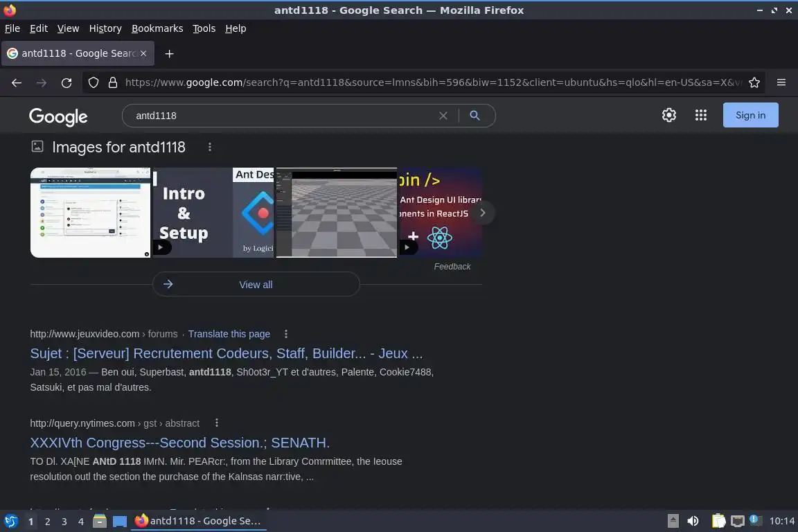798x532 pixels.
Task: Open Google settings gear
Action: point(668,115)
